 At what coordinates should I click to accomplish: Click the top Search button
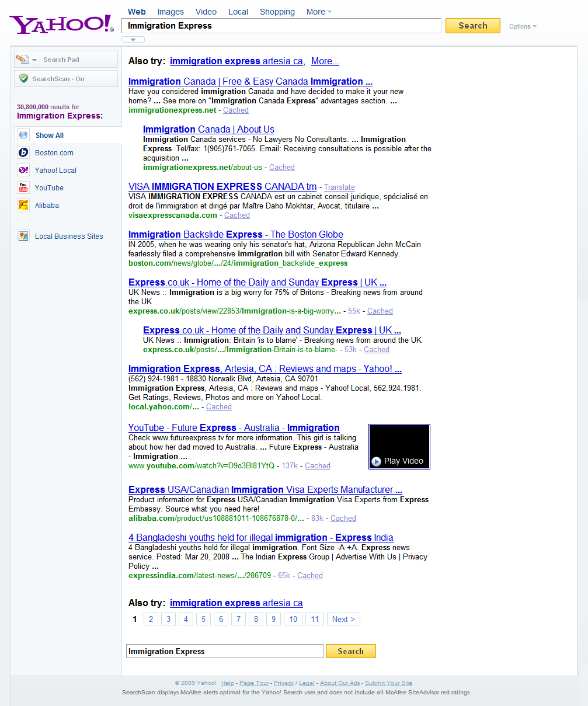(x=473, y=26)
